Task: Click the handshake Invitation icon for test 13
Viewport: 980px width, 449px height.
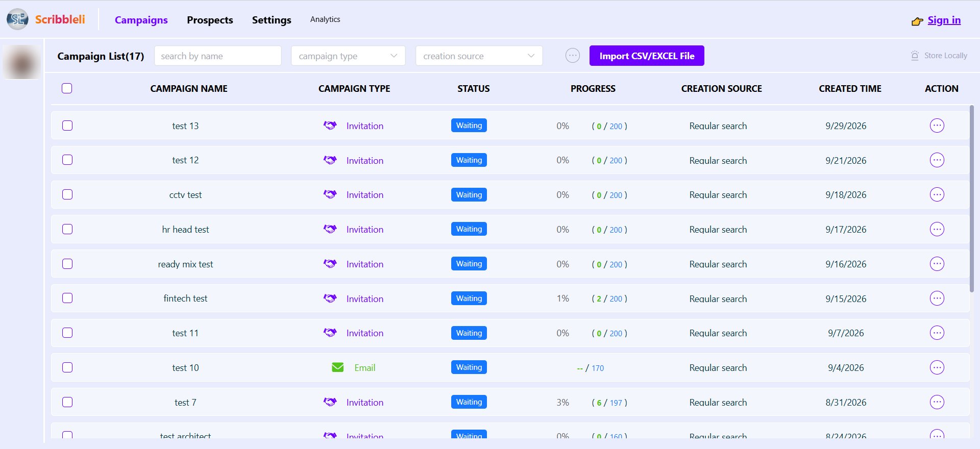Action: coord(330,126)
